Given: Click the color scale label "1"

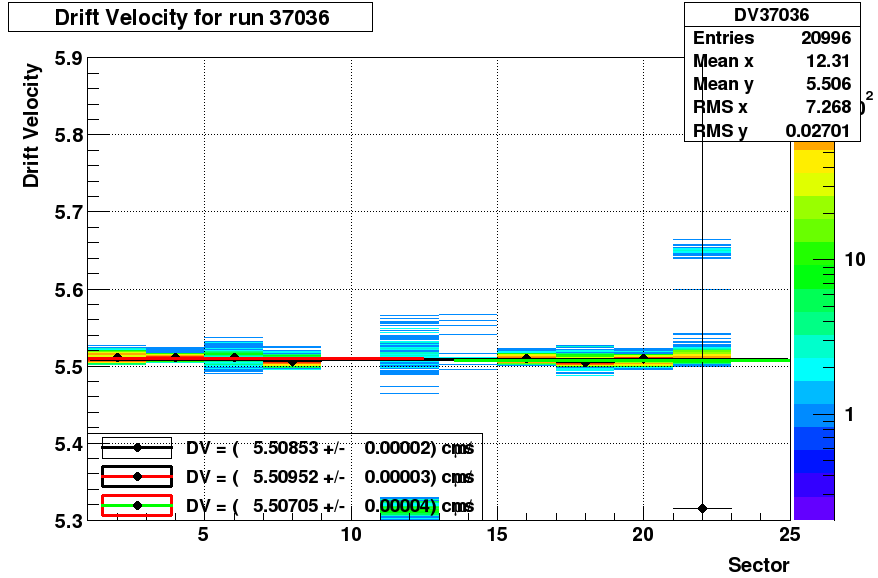Looking at the screenshot, I should pos(849,414).
